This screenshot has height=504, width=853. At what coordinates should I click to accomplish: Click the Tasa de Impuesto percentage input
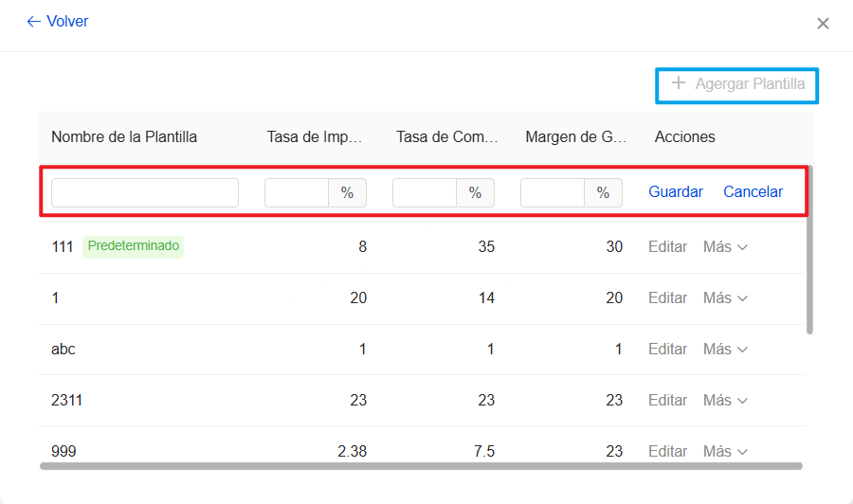point(297,192)
